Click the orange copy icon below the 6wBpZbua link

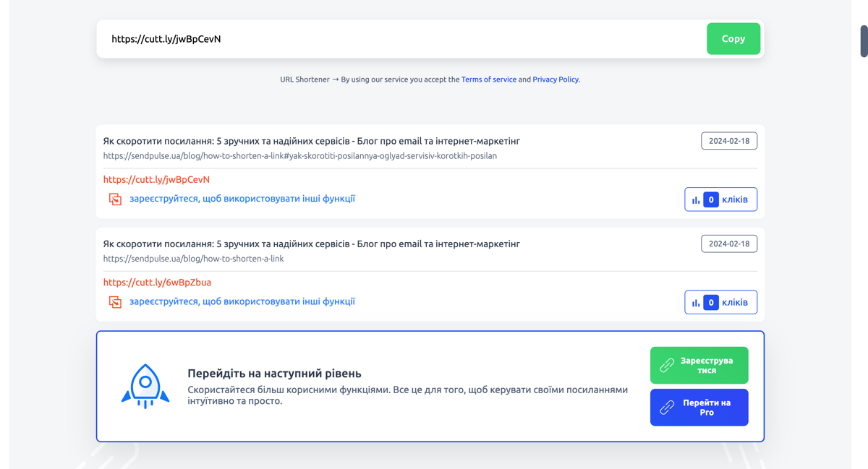click(115, 301)
